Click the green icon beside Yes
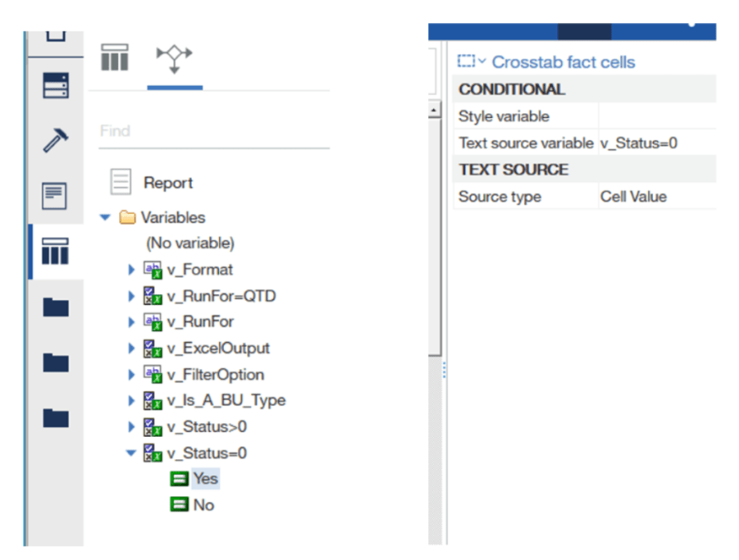The width and height of the screenshot is (739, 560). click(179, 479)
